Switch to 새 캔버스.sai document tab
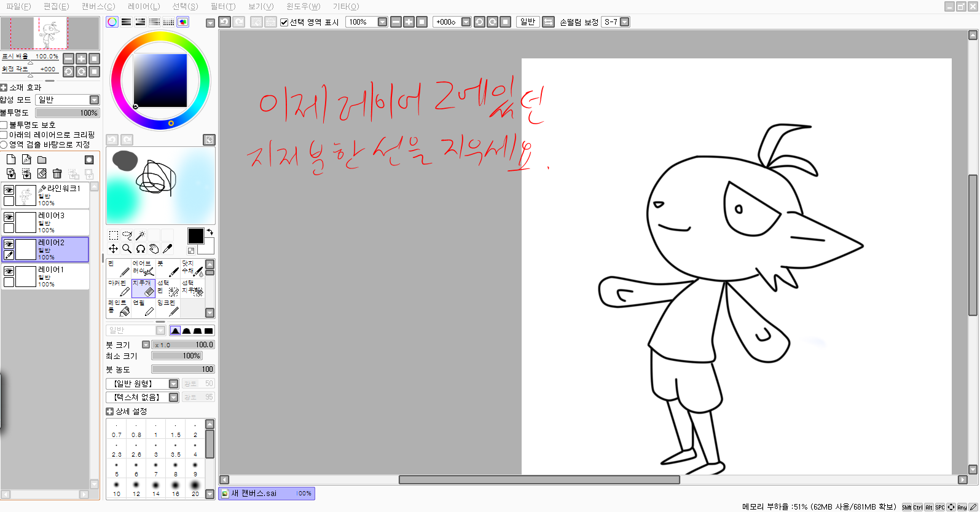 [267, 494]
